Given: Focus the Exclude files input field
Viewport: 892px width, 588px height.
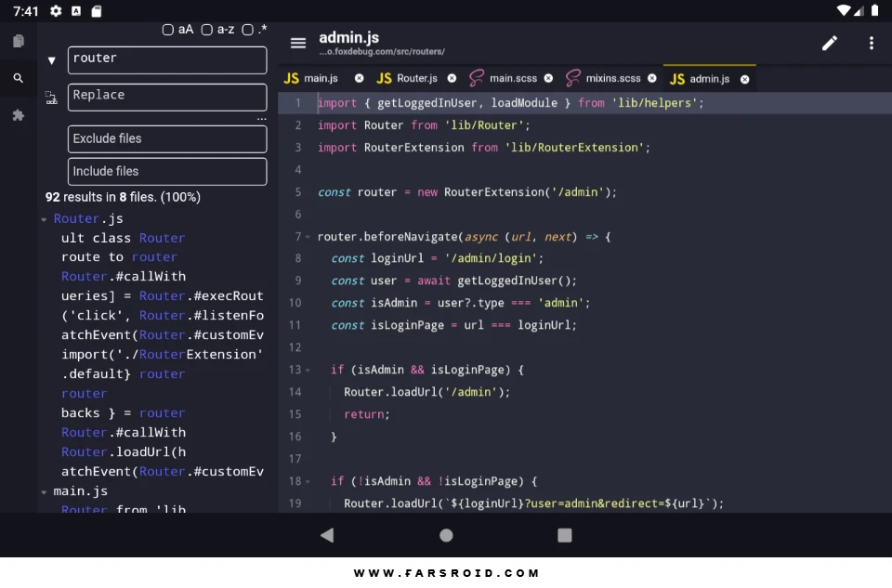Looking at the screenshot, I should click(x=167, y=139).
